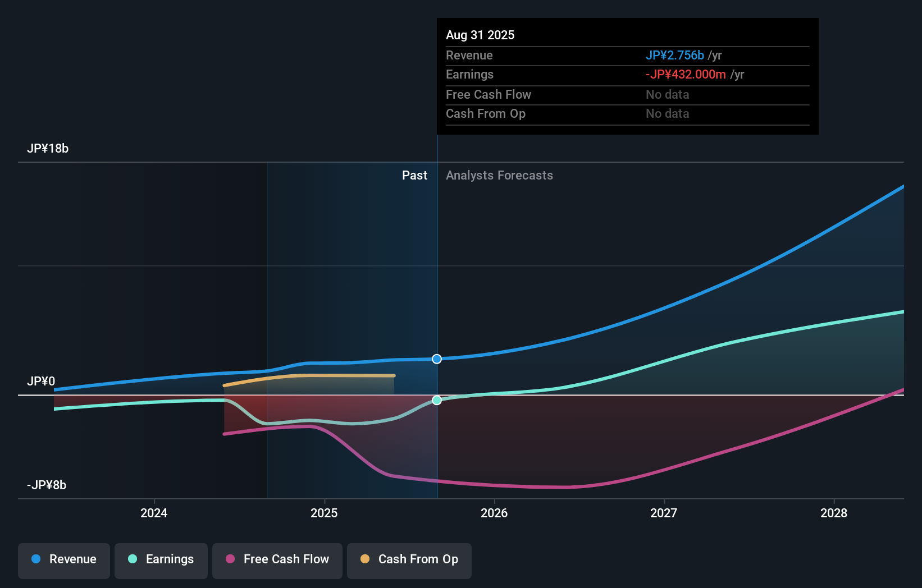Toggle the Earnings series legend dot
The width and height of the screenshot is (922, 588).
tap(131, 559)
